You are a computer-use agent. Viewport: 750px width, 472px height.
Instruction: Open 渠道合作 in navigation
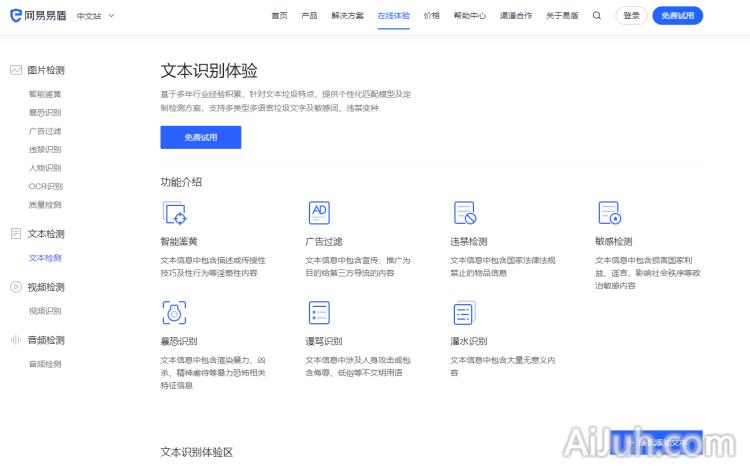(x=516, y=16)
